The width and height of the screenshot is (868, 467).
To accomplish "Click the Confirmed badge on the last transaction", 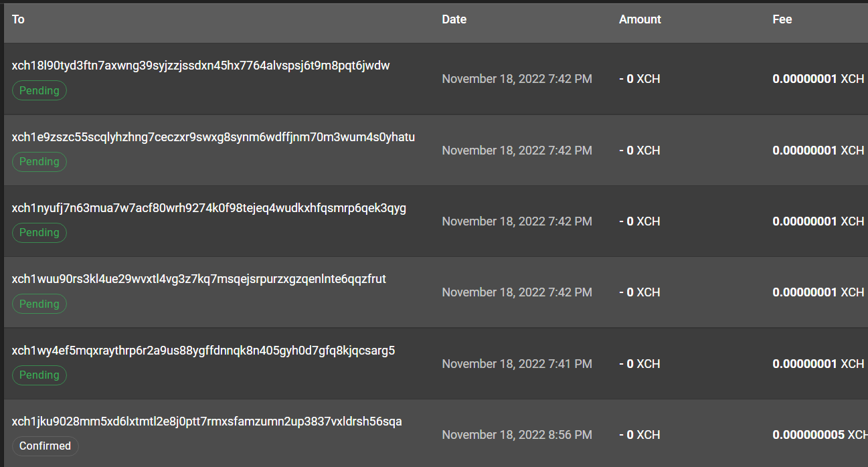I will click(x=45, y=446).
